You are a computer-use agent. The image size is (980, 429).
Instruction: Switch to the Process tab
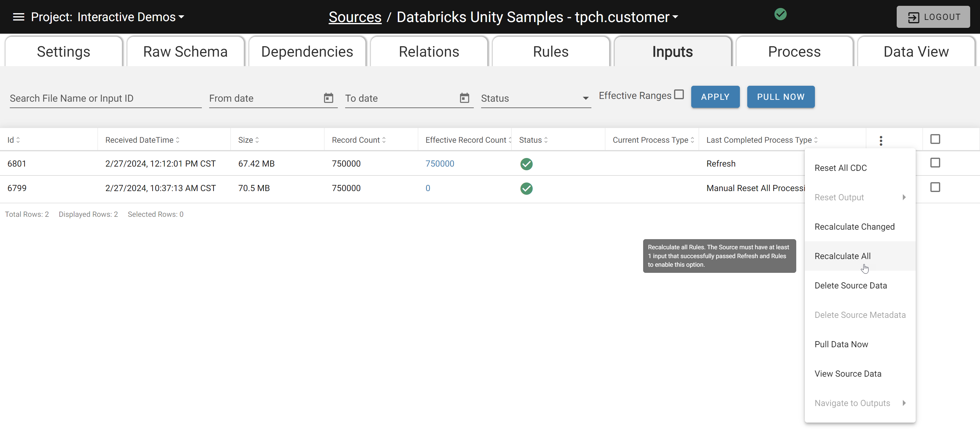coord(794,51)
